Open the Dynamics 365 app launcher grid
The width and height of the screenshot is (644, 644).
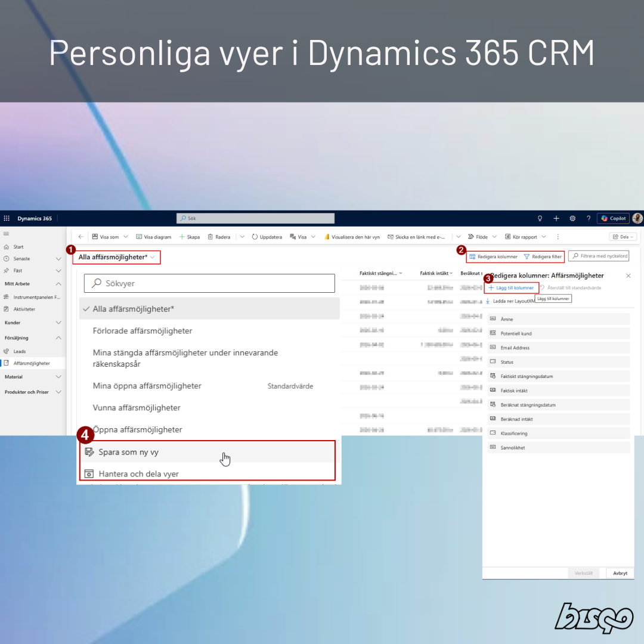coord(7,218)
